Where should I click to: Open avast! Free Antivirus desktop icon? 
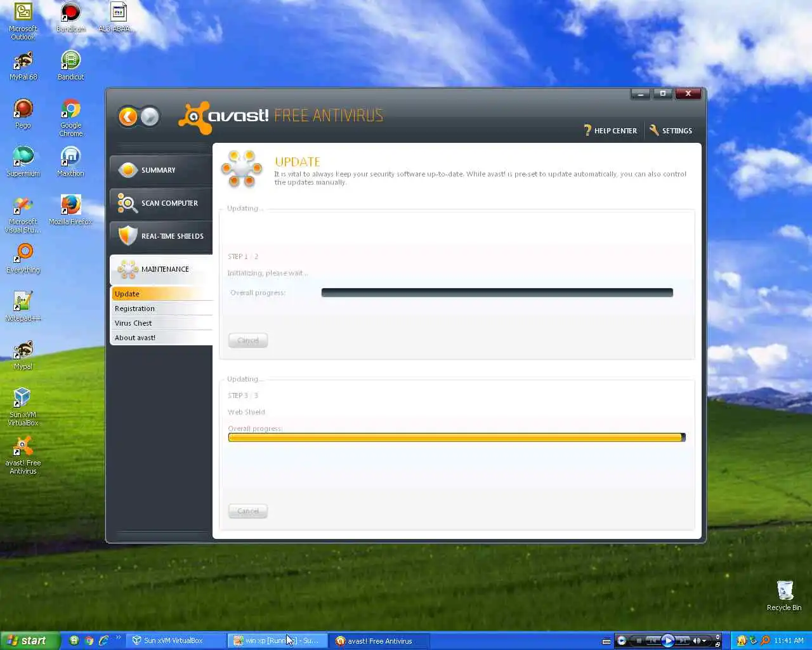(23, 455)
